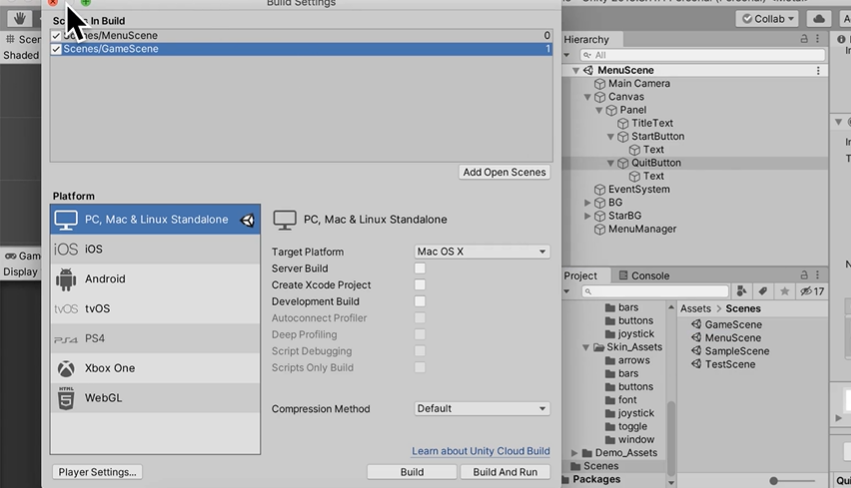
Task: Select the font folder under Skin_Assets
Action: coord(621,400)
